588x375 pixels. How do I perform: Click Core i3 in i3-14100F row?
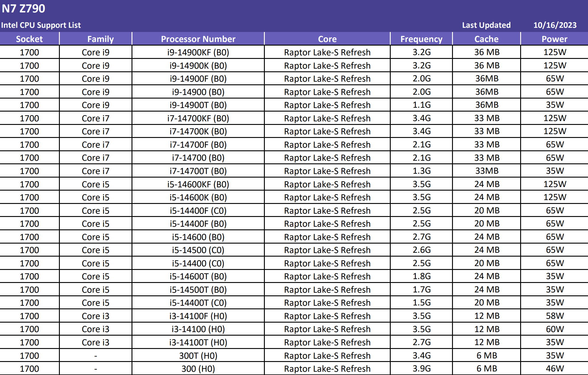(95, 316)
